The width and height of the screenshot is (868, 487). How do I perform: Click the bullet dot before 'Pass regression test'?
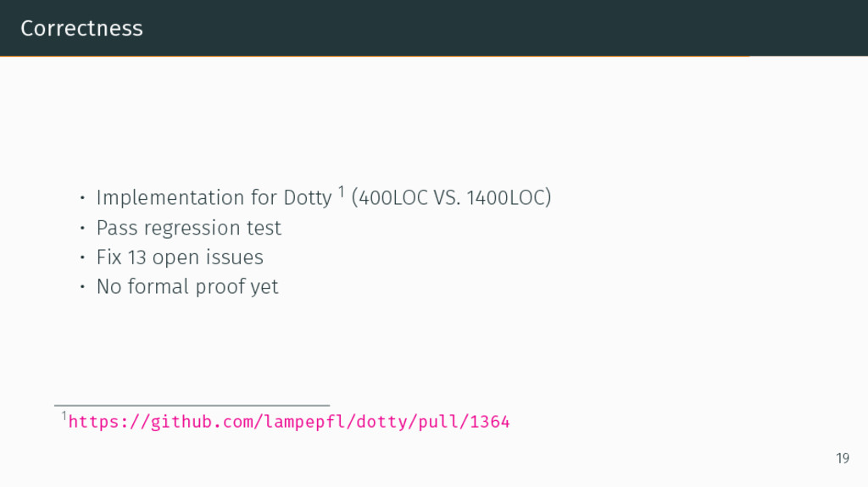82,228
